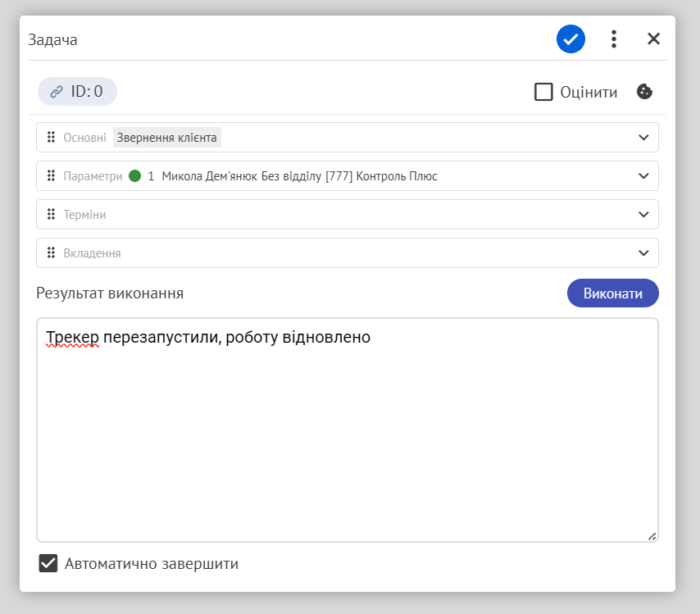
Task: Grab the drag handle of Терміни row
Action: click(51, 214)
